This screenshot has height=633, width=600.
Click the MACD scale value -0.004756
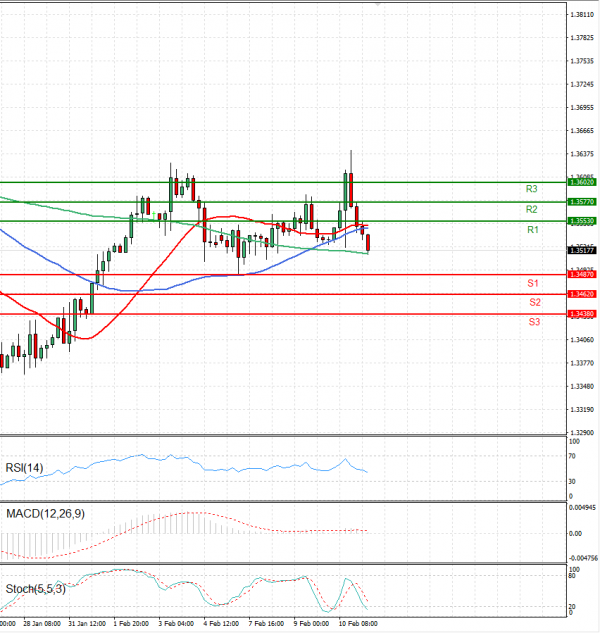point(583,558)
